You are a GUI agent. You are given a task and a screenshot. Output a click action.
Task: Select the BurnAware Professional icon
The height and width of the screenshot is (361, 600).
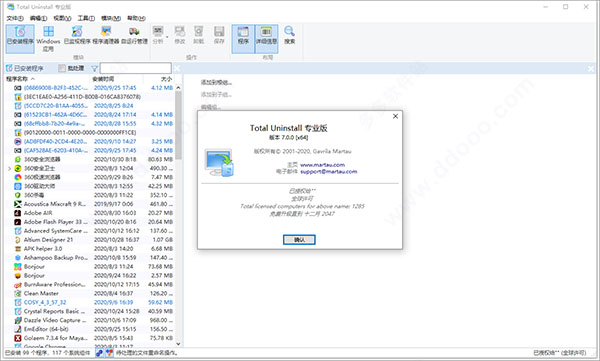(18, 284)
